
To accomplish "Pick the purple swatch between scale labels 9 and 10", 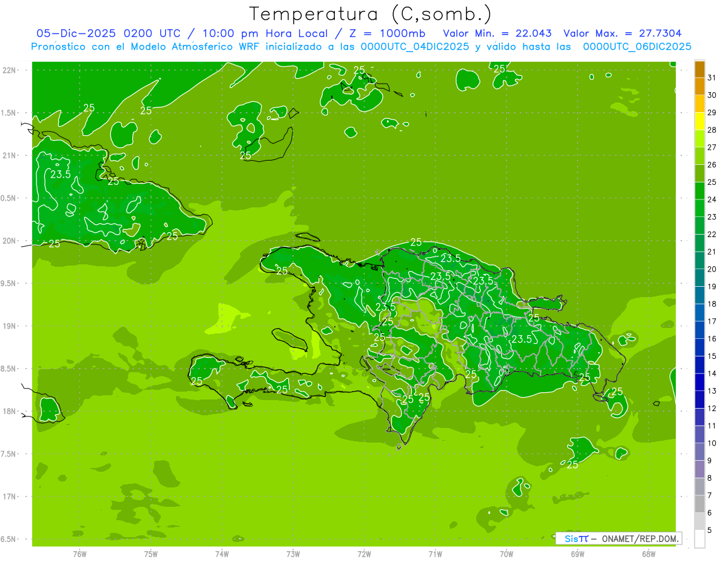I will coord(699,452).
